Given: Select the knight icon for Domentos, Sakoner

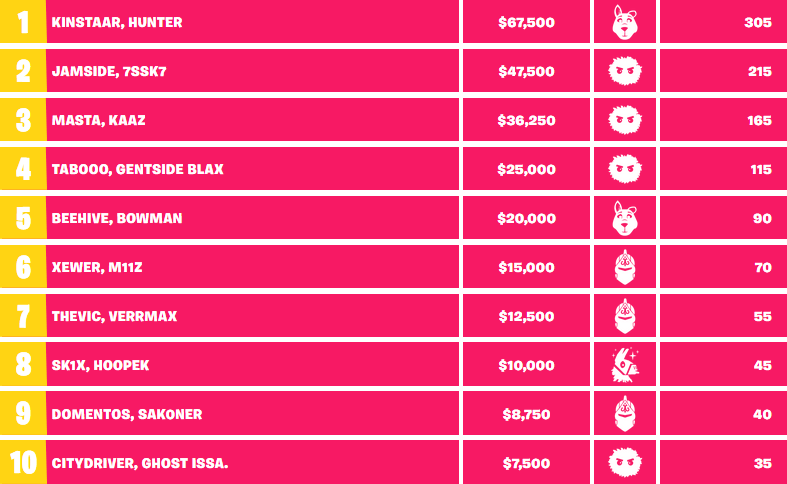Looking at the screenshot, I should (x=625, y=414).
